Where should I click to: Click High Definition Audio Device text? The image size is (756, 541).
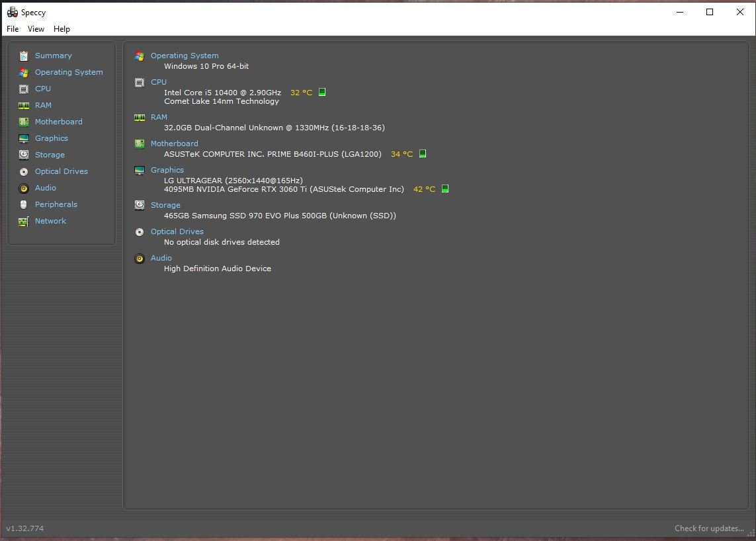point(218,269)
